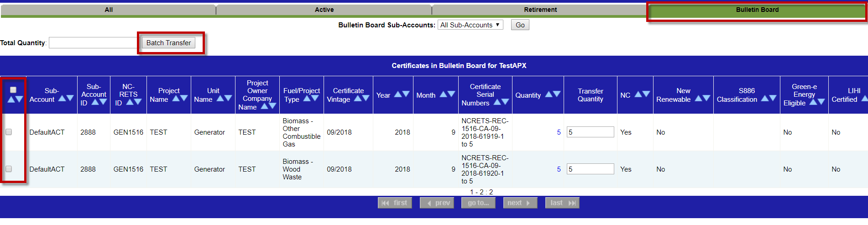868x225 pixels.
Task: Sort New Renewable column descending
Action: pos(706,98)
